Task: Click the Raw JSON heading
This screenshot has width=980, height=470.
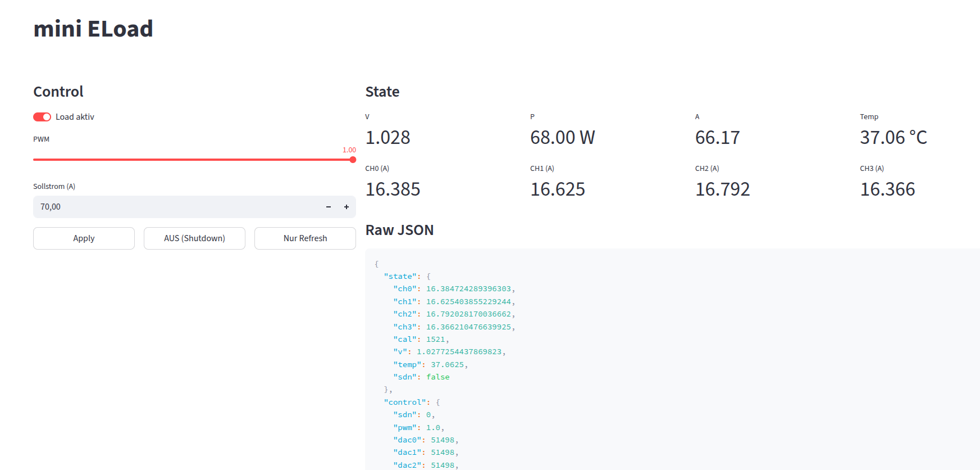Action: 399,231
